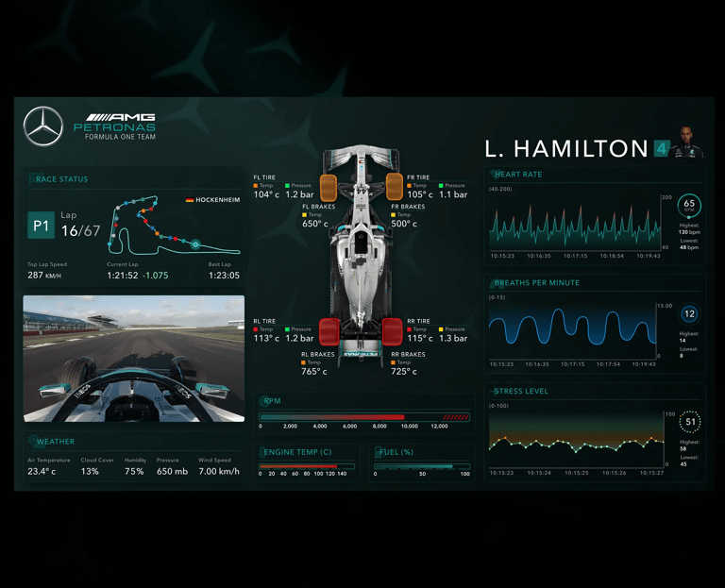Image resolution: width=725 pixels, height=588 pixels.
Task: Click the RPM panel title
Action: point(272,401)
